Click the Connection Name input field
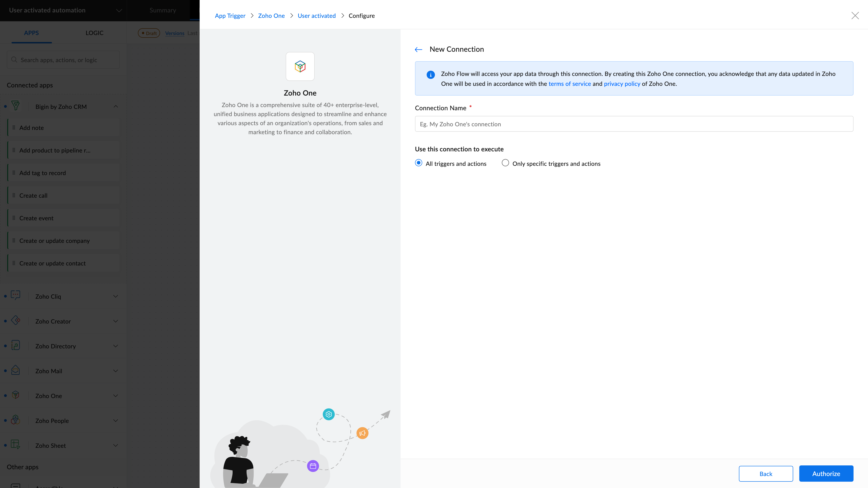The image size is (868, 488). (634, 124)
